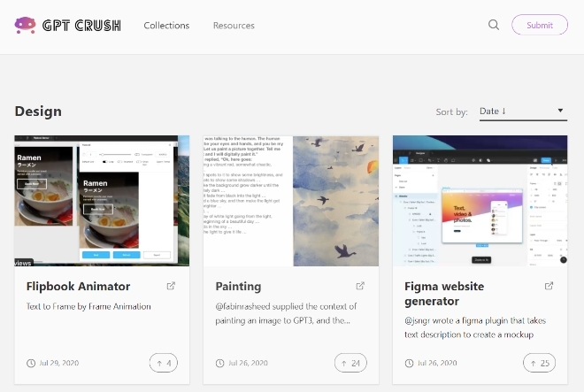584x392 pixels.
Task: Open the Flipbook Animator title link
Action: pyautogui.click(x=78, y=286)
